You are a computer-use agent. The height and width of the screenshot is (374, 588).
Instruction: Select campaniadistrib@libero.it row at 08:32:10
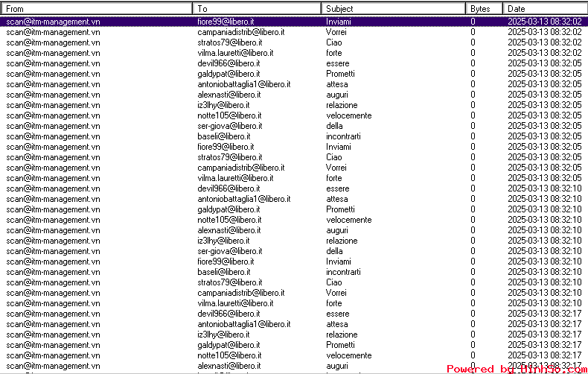coord(294,293)
